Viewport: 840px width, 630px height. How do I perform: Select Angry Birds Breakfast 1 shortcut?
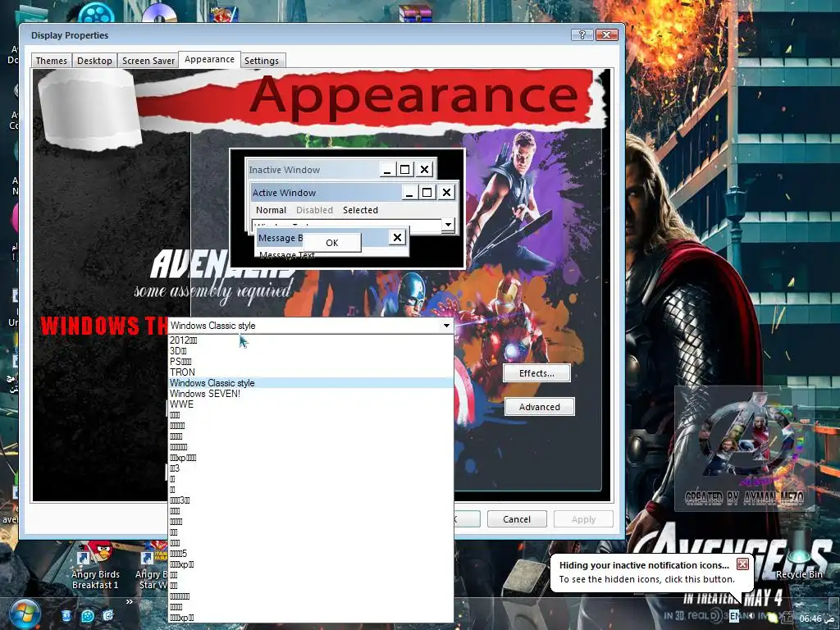(95, 566)
